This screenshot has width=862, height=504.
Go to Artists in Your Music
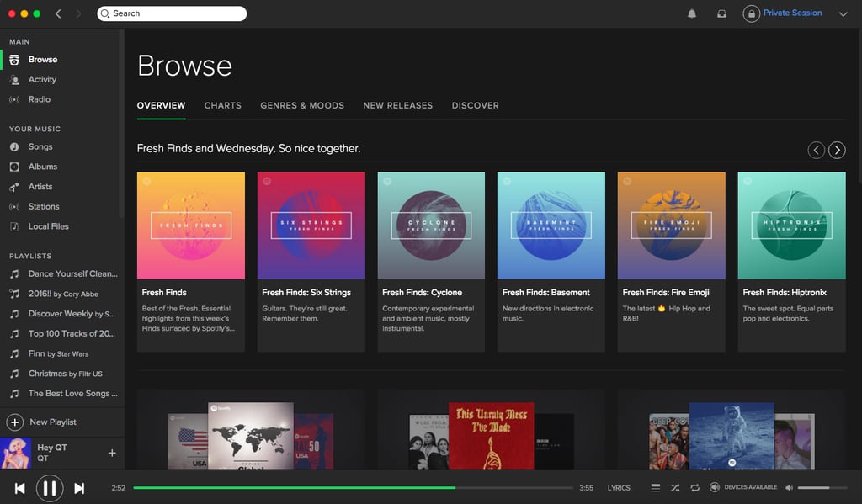[x=40, y=186]
